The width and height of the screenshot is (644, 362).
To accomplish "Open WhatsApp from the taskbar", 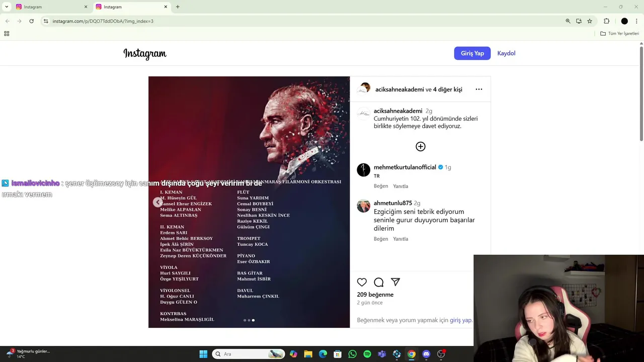I will 352,354.
